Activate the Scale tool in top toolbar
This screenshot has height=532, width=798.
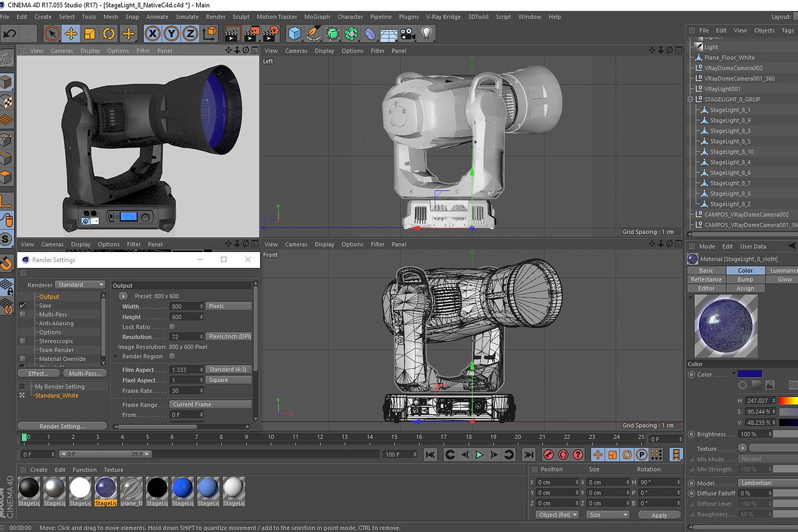tap(90, 33)
